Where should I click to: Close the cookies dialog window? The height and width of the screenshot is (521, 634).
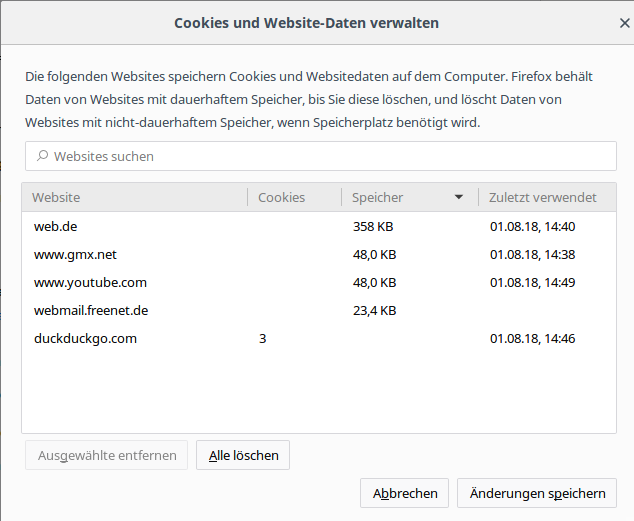coord(625,23)
